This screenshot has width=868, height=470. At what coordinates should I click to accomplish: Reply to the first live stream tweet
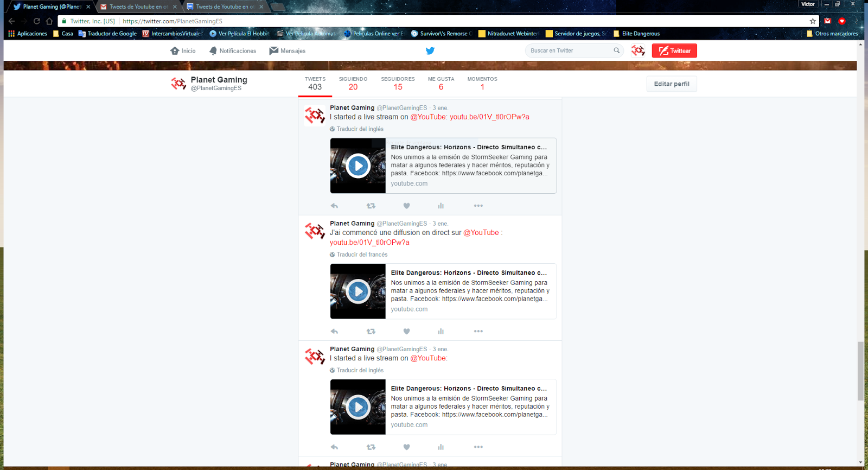(x=334, y=206)
